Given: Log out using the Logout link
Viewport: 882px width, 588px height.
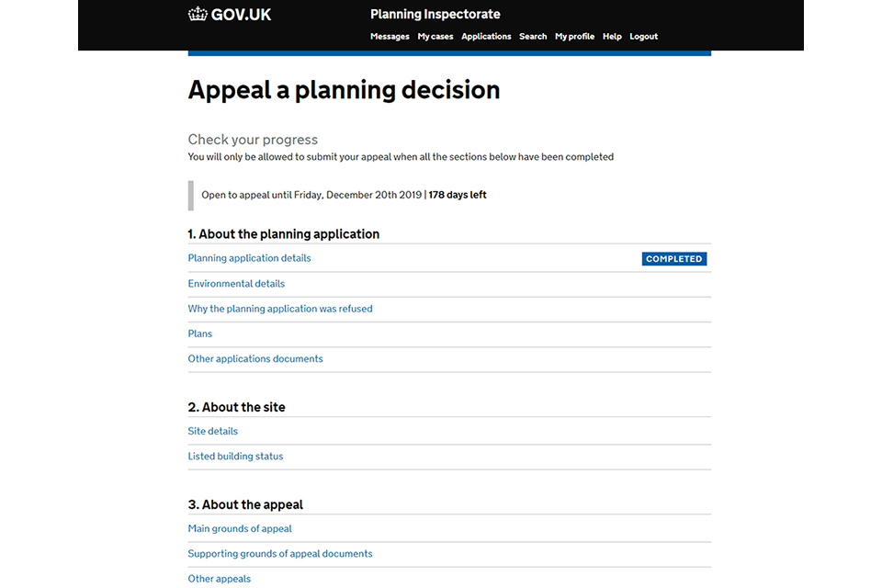Looking at the screenshot, I should [643, 37].
